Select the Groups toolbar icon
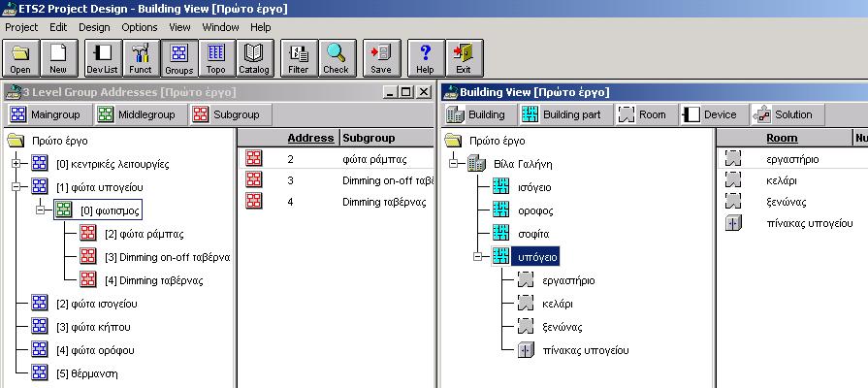868x388 pixels. click(x=178, y=58)
